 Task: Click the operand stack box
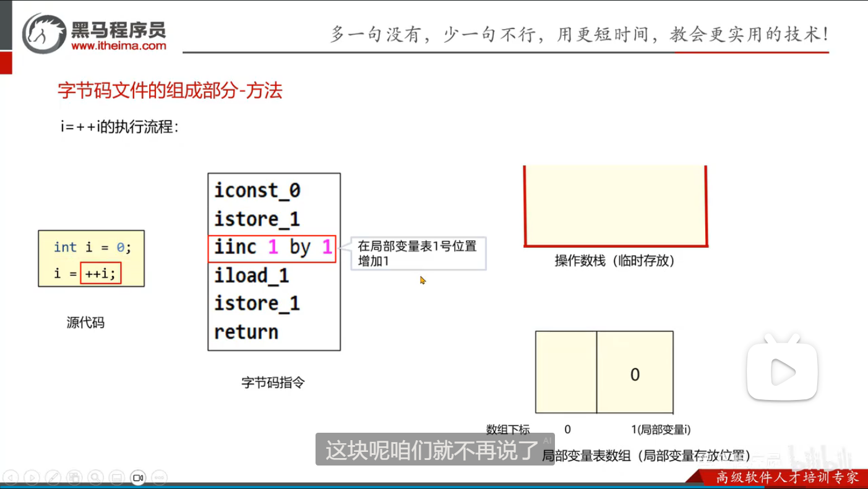click(x=616, y=206)
